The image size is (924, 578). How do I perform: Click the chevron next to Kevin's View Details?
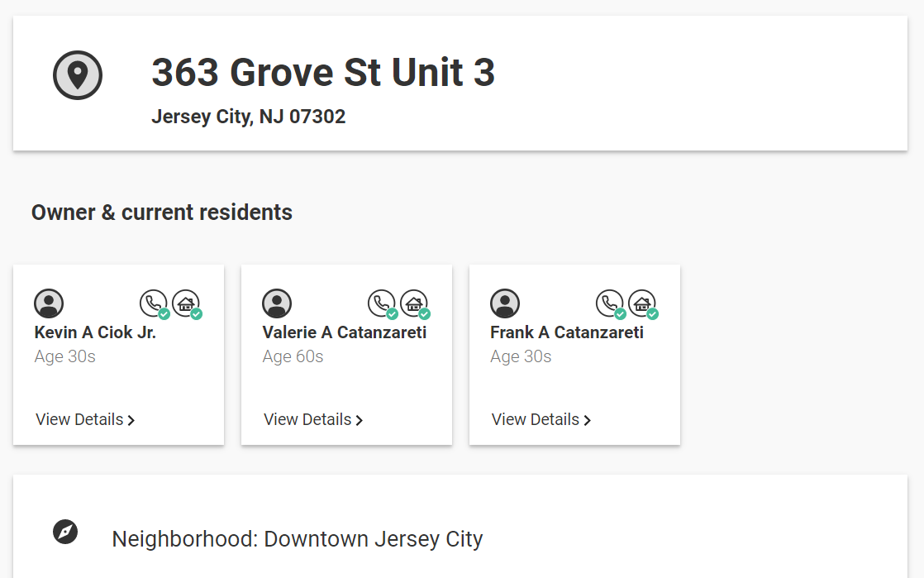point(131,421)
